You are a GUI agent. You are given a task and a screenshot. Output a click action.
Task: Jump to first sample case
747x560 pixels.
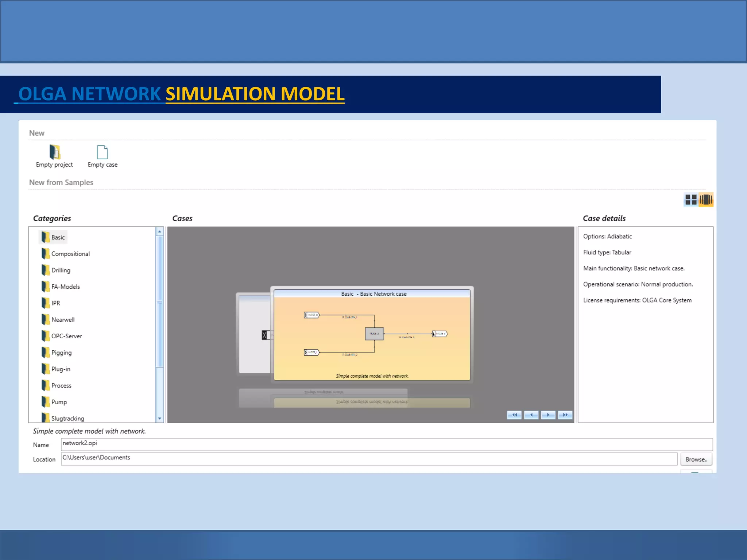(514, 415)
